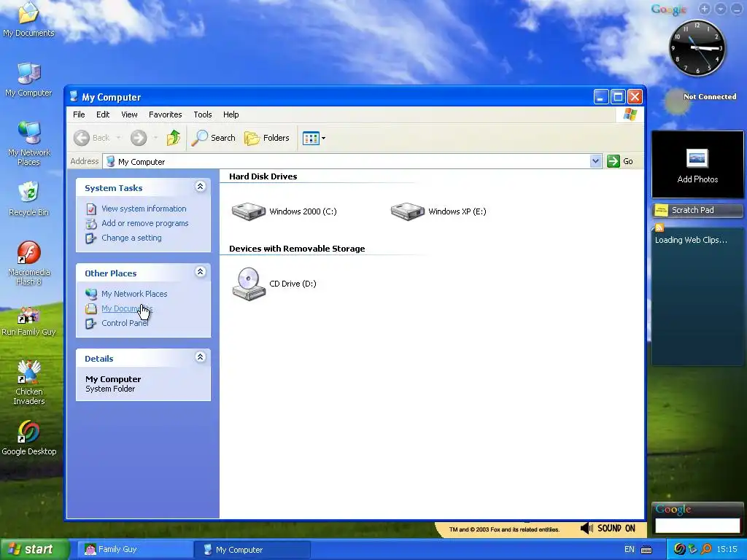Viewport: 747px width, 560px height.
Task: Click the analog clock gadget
Action: point(697,48)
